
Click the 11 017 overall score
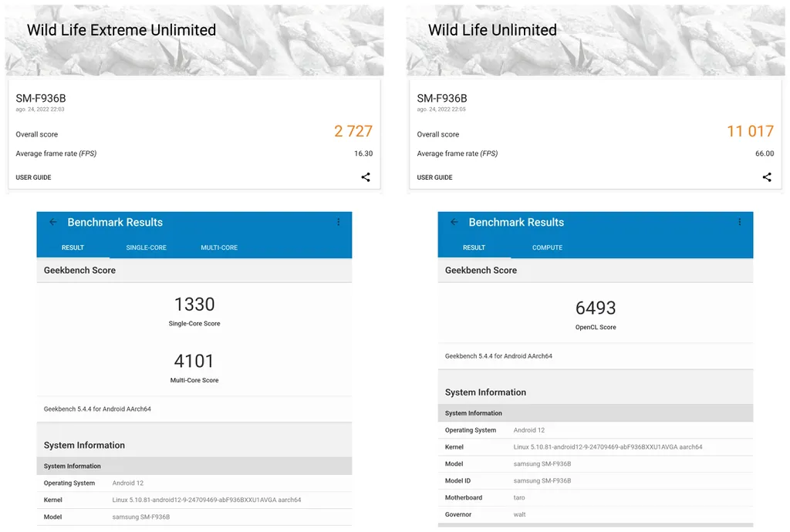(x=750, y=132)
